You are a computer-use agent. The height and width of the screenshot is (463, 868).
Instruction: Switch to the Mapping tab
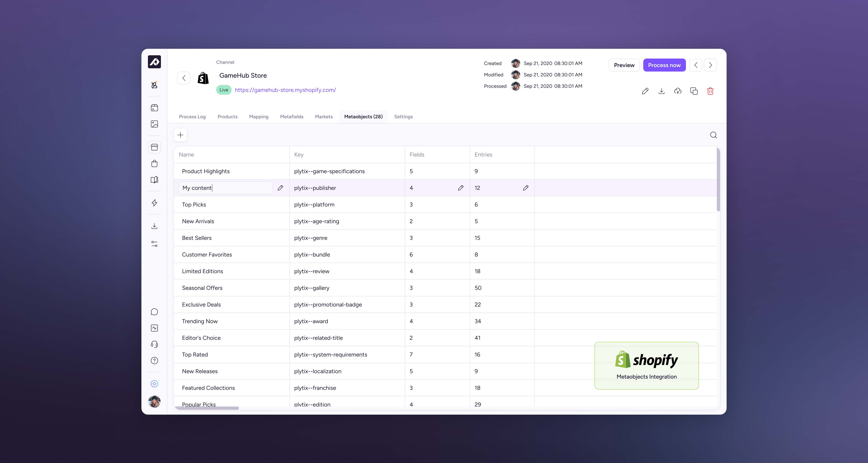tap(259, 117)
